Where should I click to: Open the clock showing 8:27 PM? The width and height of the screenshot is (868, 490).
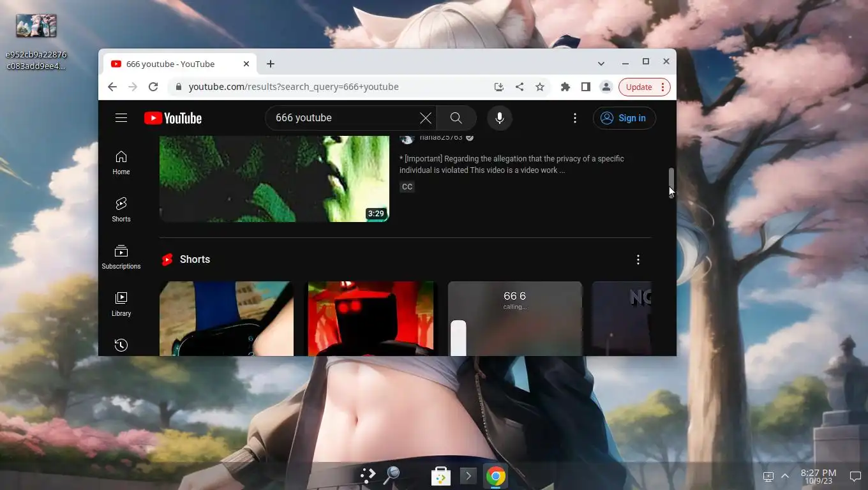818,476
